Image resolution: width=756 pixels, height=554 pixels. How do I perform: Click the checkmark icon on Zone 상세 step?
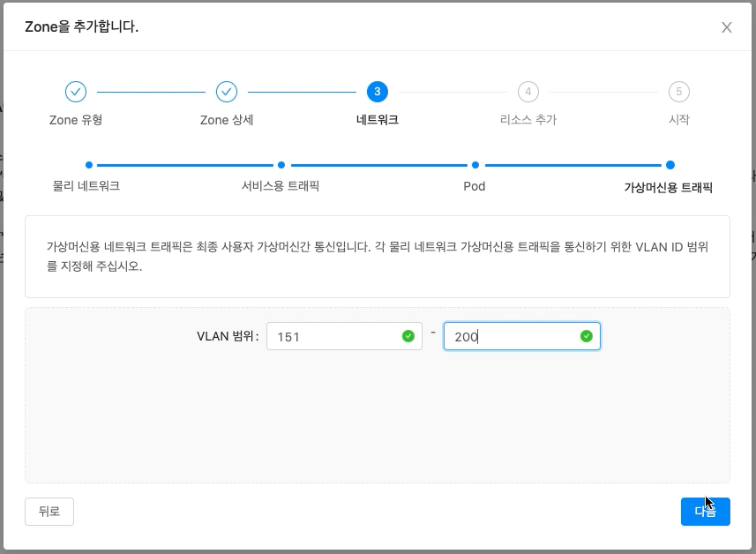coord(227,91)
